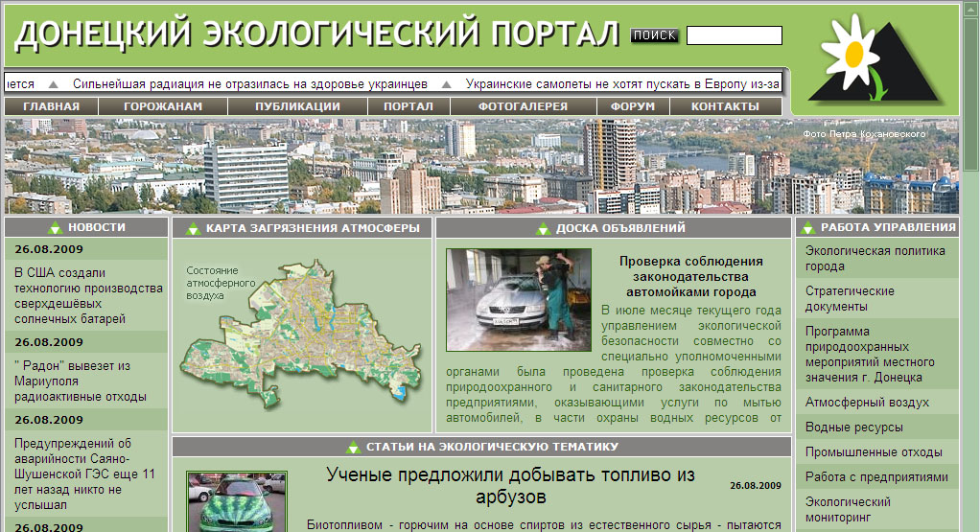Open ticker headline about Ukrainian planes in Europe
Screen dimensions: 980x532
622,83
